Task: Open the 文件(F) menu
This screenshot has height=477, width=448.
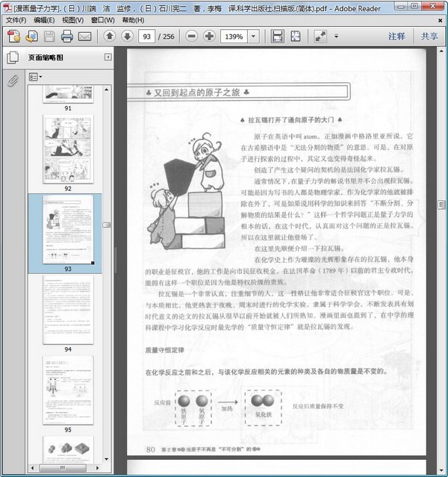Action: tap(16, 20)
